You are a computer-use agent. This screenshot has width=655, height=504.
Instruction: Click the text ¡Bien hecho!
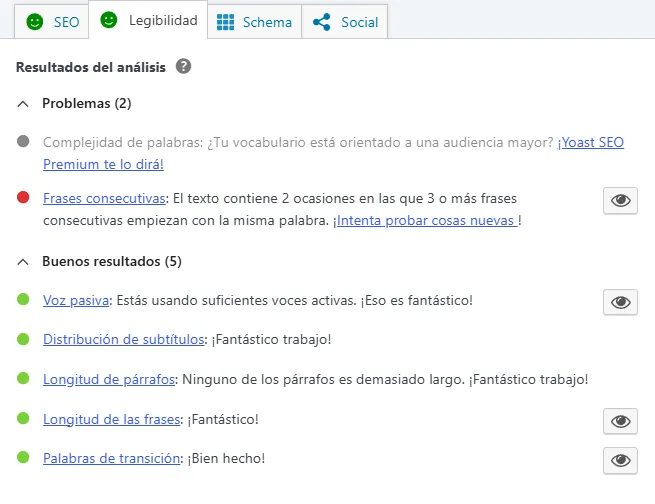coord(226,458)
